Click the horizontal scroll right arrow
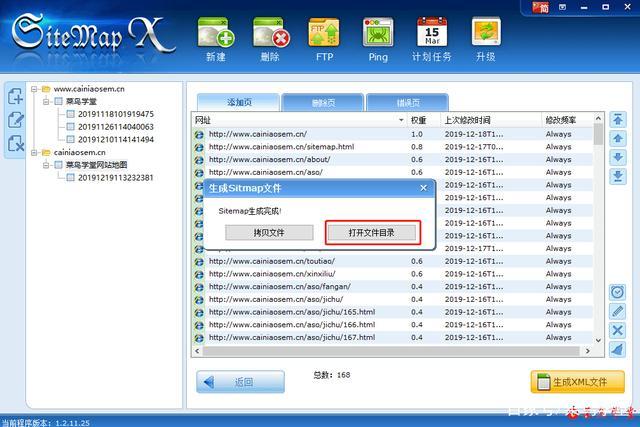The width and height of the screenshot is (640, 427). click(587, 351)
